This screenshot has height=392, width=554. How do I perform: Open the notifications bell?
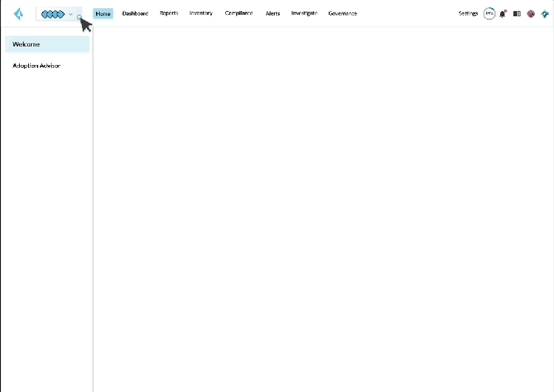[x=503, y=14]
